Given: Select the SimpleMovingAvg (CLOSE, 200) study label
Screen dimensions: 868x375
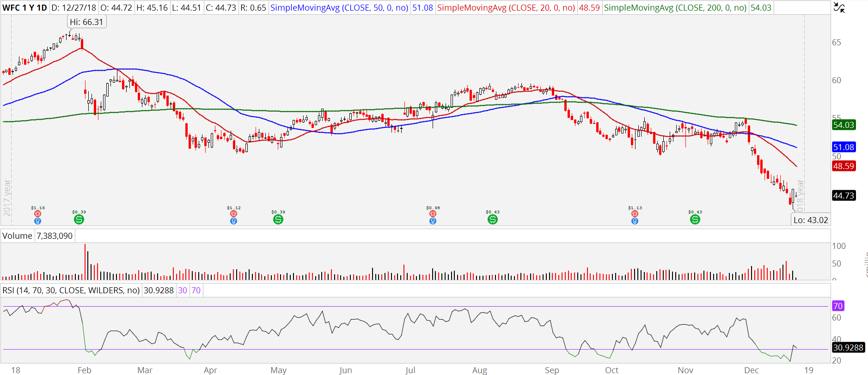Looking at the screenshot, I should (675, 8).
